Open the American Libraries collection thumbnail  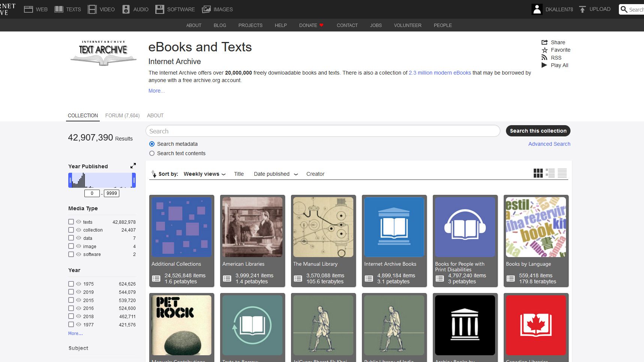point(252,227)
